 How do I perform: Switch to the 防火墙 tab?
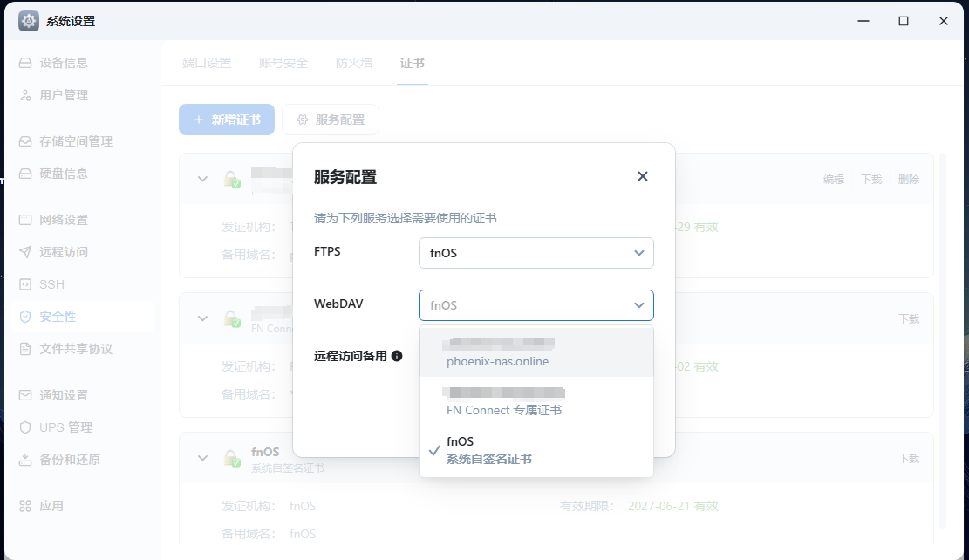pyautogui.click(x=354, y=63)
